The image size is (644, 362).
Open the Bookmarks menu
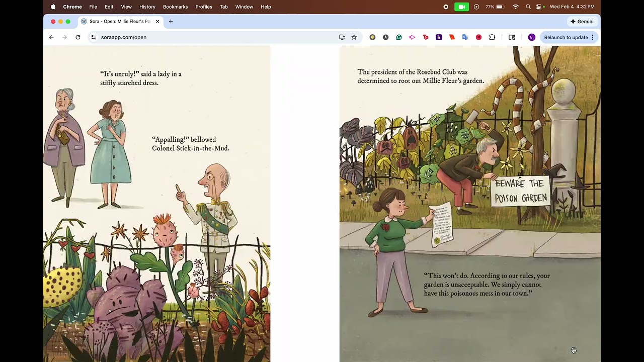(x=175, y=7)
